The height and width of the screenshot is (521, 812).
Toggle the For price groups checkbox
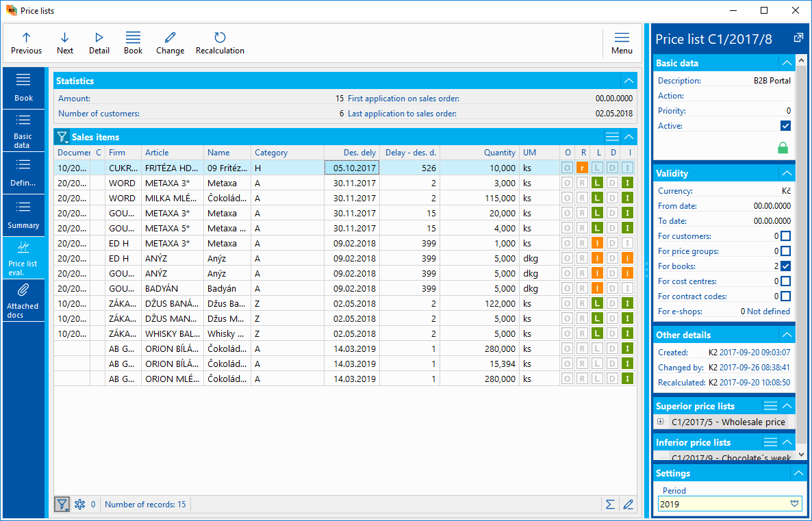point(785,251)
